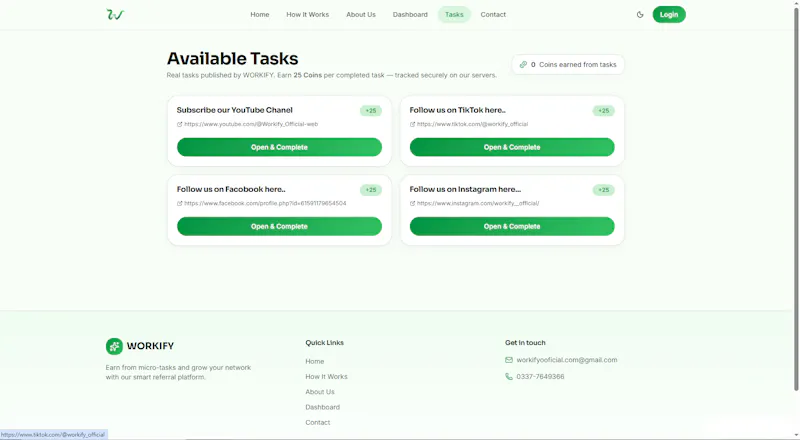Click the green Workify footer logo icon
Image resolution: width=800 pixels, height=440 pixels.
[114, 346]
